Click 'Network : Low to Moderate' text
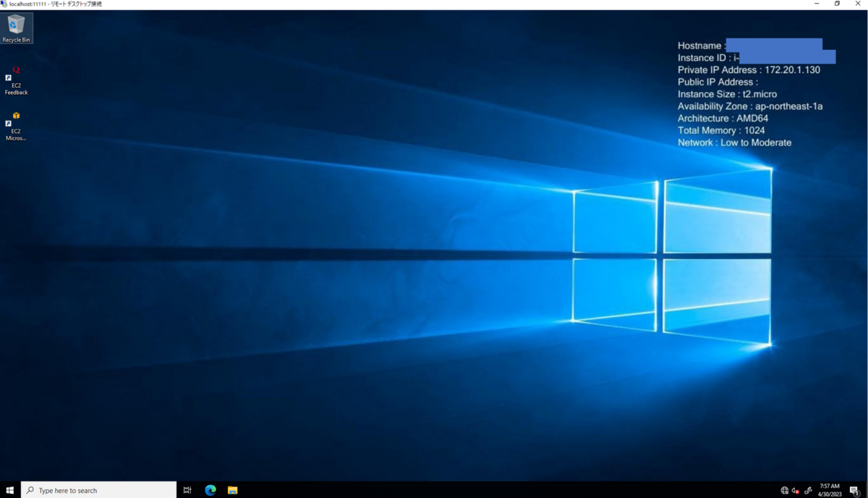Viewport: 868px width, 498px height. point(734,143)
